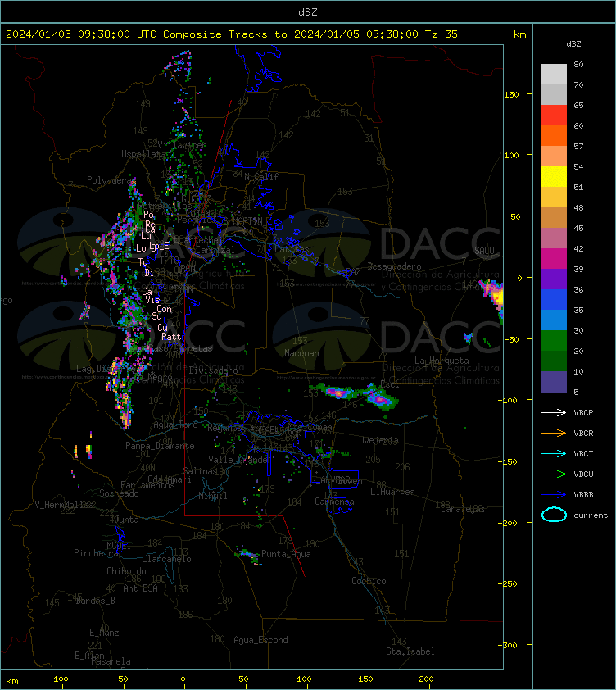Click the 'La_Horqueta' map label
This screenshot has width=616, height=690.
pyautogui.click(x=442, y=361)
